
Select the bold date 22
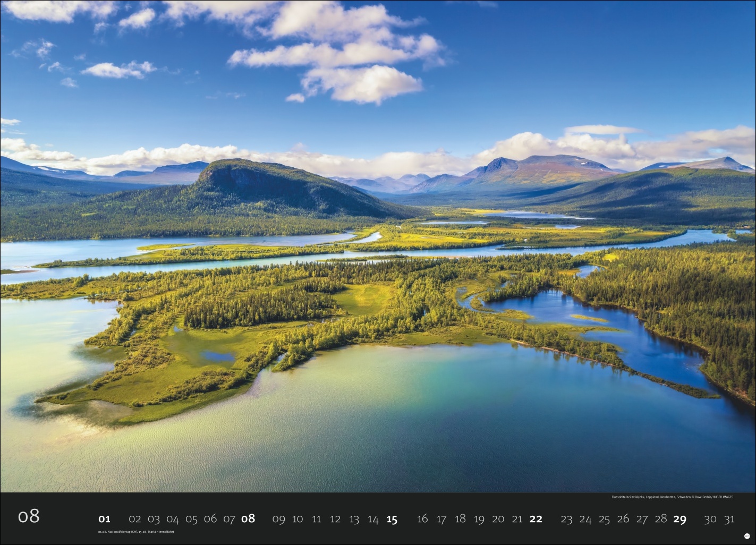coord(536,519)
